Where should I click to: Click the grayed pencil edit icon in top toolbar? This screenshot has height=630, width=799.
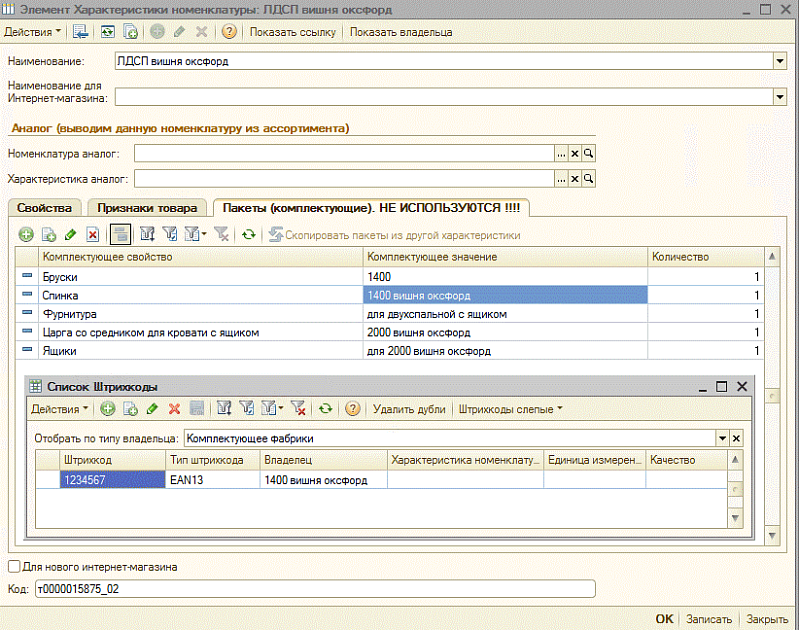179,32
